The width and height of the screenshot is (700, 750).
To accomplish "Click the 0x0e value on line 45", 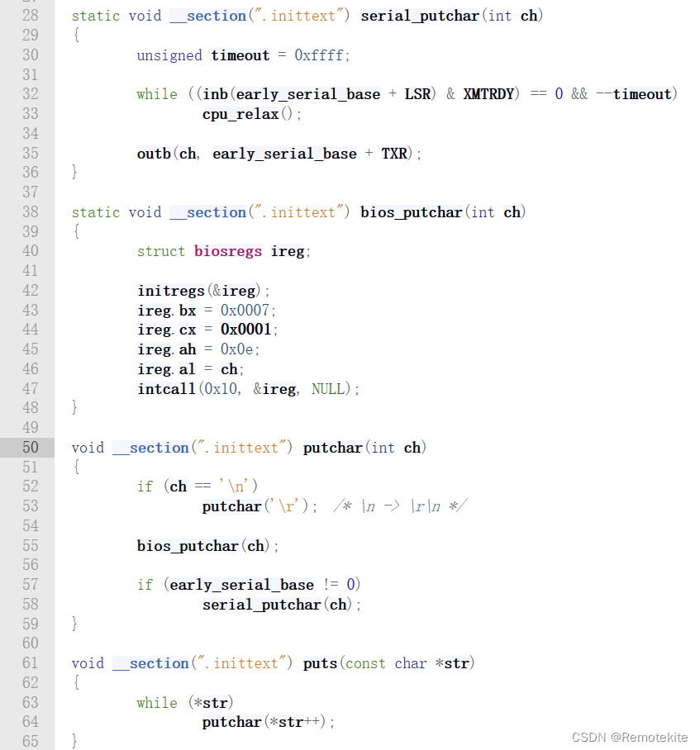I will tap(237, 349).
